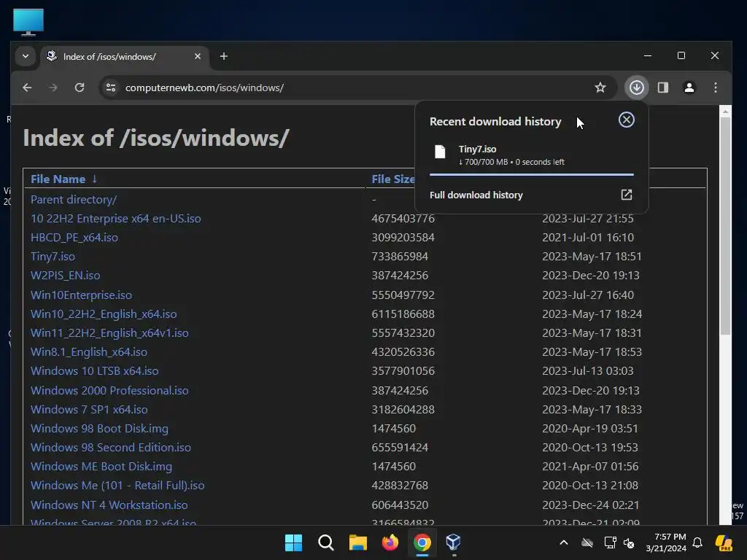Download Windows 98 Boot Disk.img

click(x=99, y=429)
